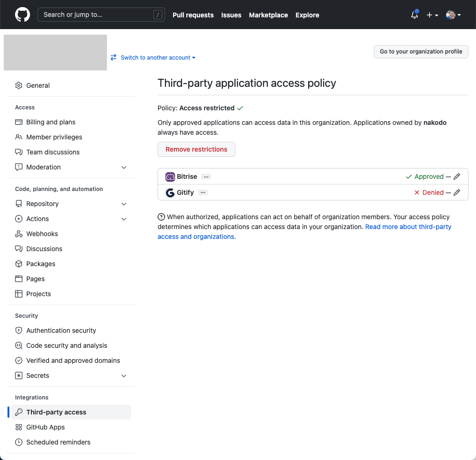Image resolution: width=476 pixels, height=460 pixels.
Task: Open the Switch to another account dropdown
Action: coord(153,57)
